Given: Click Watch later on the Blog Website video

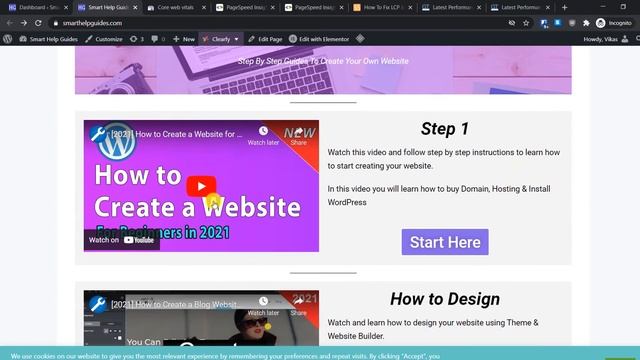Looking at the screenshot, I should click(x=263, y=307).
